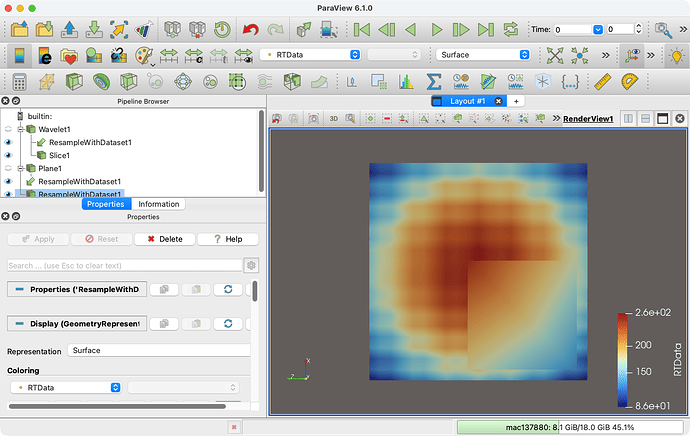The height and width of the screenshot is (436, 690).
Task: Collapse the Wavelet1 tree node
Action: pos(20,129)
